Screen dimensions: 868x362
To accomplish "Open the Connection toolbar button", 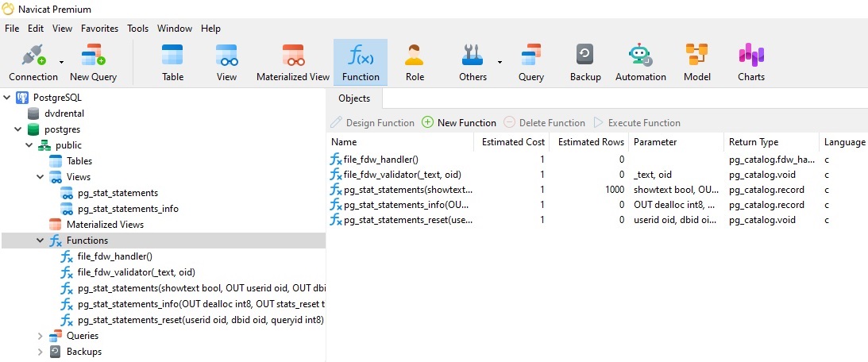I will pos(33,62).
